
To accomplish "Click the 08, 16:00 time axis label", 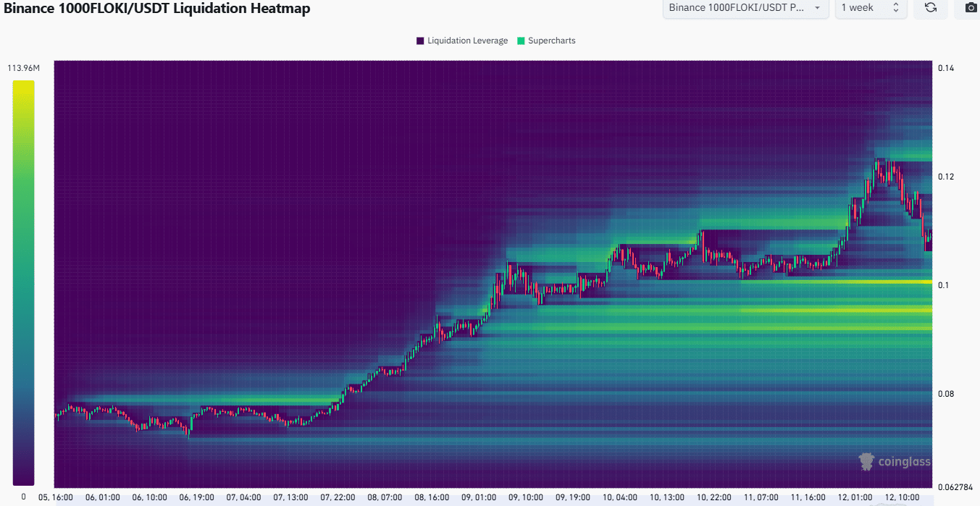I will click(432, 498).
